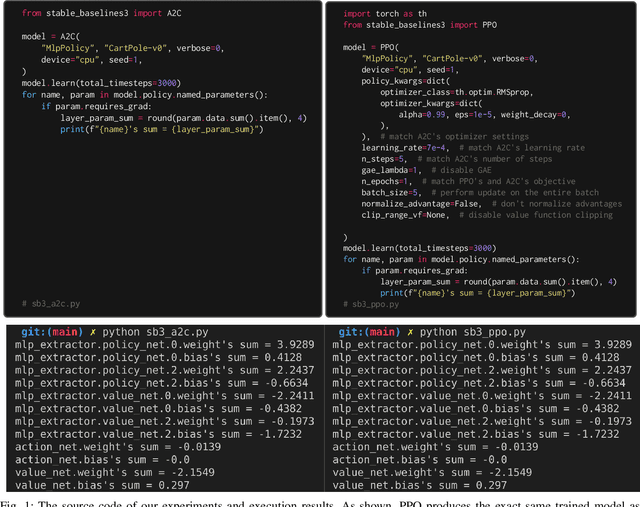The height and width of the screenshot is (507, 640).
Task: Click the 'from stable_baselines3 import A2C' line
Action: click(83, 13)
